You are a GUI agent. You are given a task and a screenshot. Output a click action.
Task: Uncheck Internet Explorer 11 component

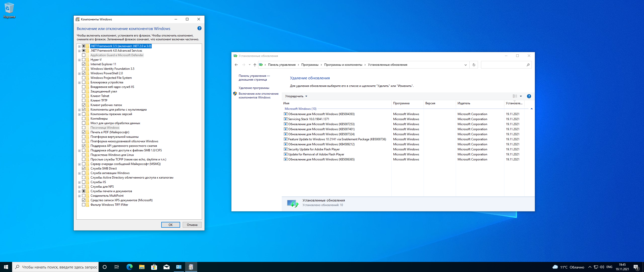point(84,64)
